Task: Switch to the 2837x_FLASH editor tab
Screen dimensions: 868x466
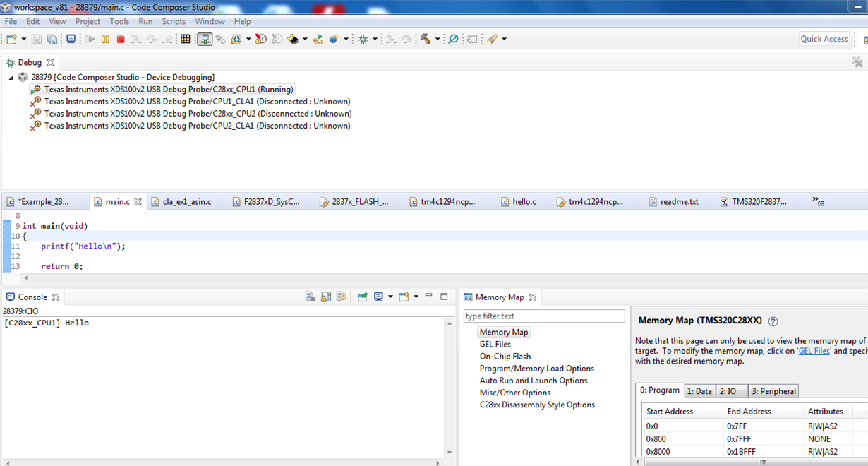Action: tap(354, 202)
